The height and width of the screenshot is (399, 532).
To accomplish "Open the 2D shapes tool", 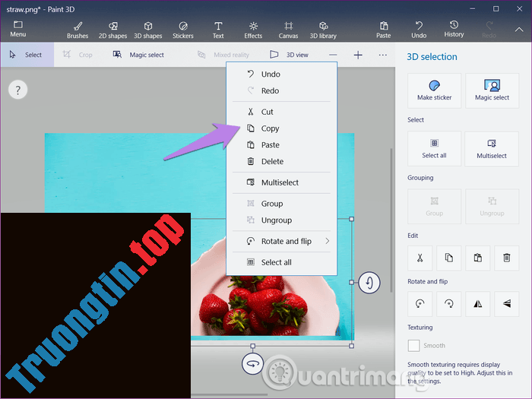I will (112, 30).
